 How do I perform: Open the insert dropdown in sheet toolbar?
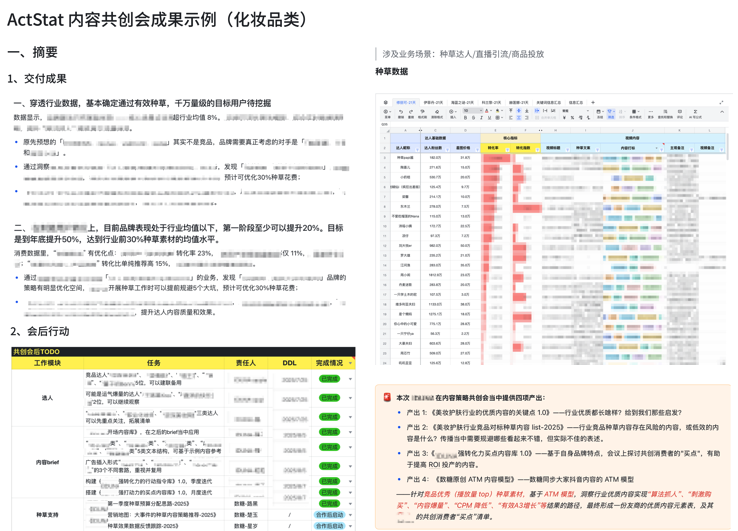(453, 113)
